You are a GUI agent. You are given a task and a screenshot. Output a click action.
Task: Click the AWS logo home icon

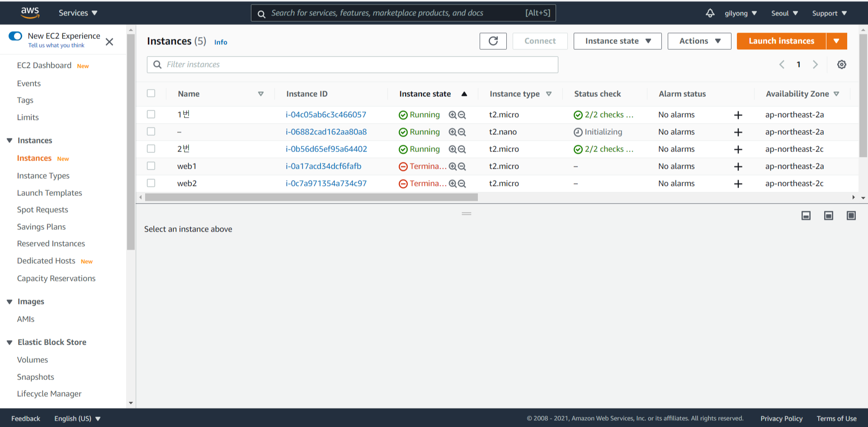(x=30, y=13)
